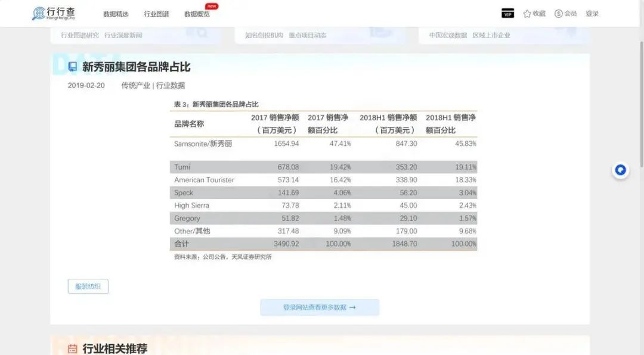Click the 行业相关推荐 heading
Image resolution: width=644 pixels, height=355 pixels.
point(115,349)
